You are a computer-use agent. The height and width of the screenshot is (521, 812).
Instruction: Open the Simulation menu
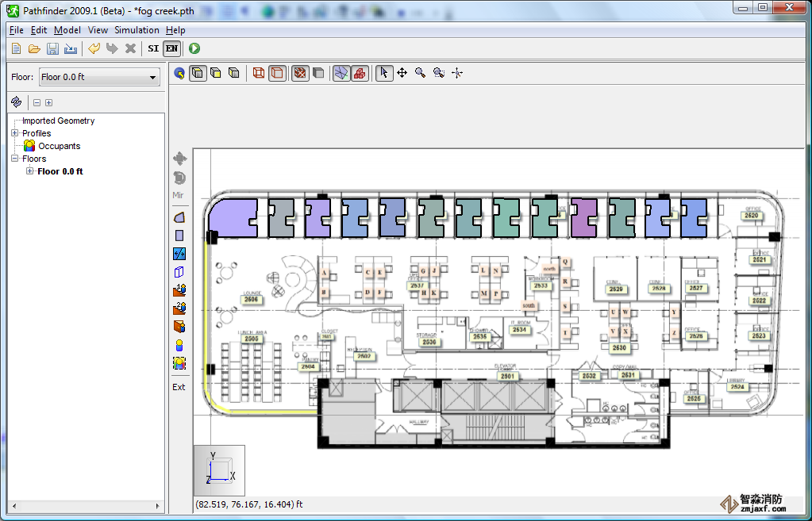pos(137,30)
